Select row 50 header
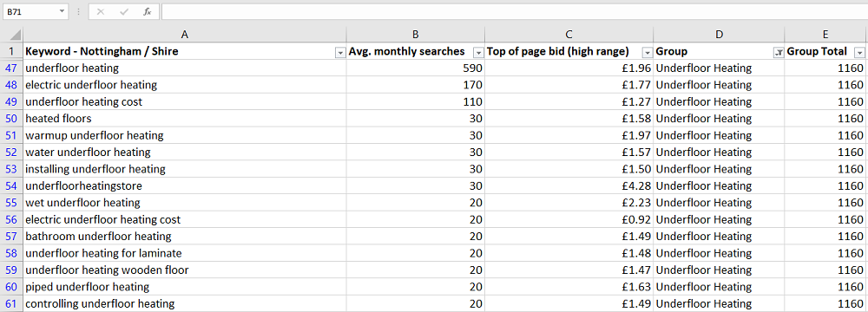This screenshot has height=312, width=868. (11, 119)
